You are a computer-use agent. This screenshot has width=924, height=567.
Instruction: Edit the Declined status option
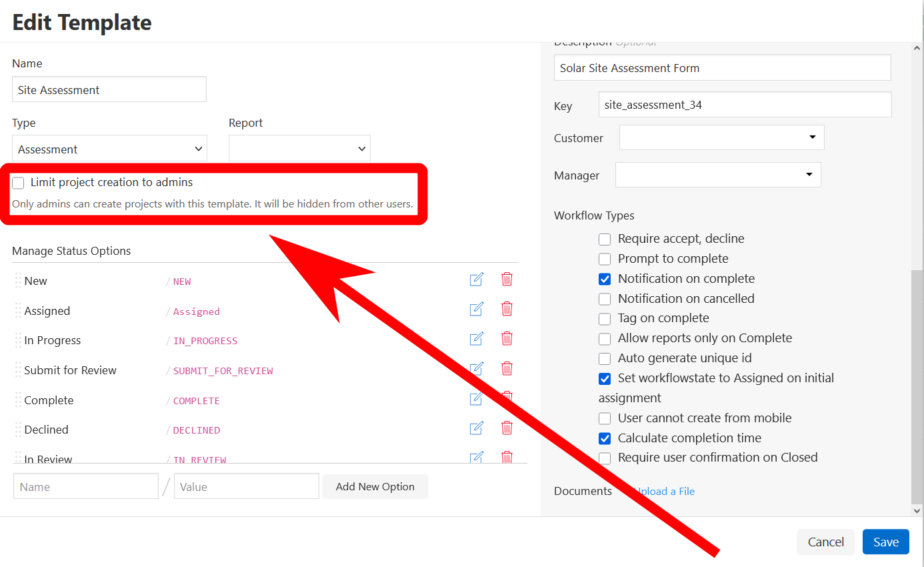click(476, 428)
